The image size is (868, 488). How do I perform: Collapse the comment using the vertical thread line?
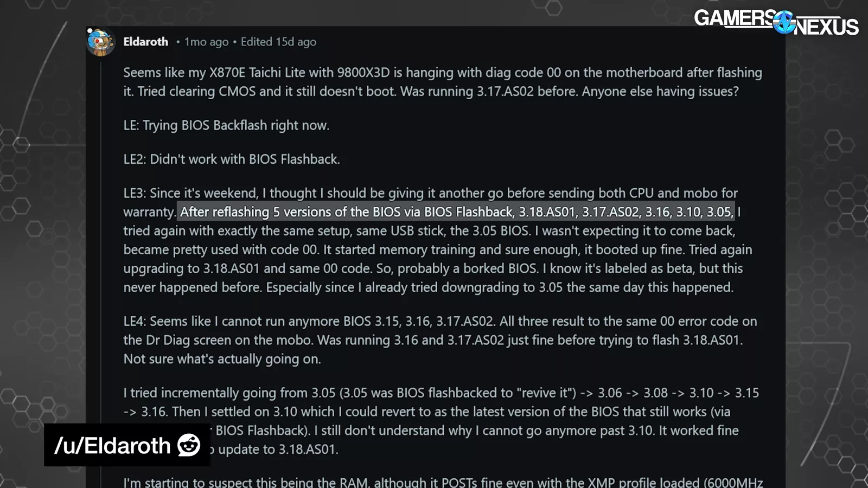[100, 271]
